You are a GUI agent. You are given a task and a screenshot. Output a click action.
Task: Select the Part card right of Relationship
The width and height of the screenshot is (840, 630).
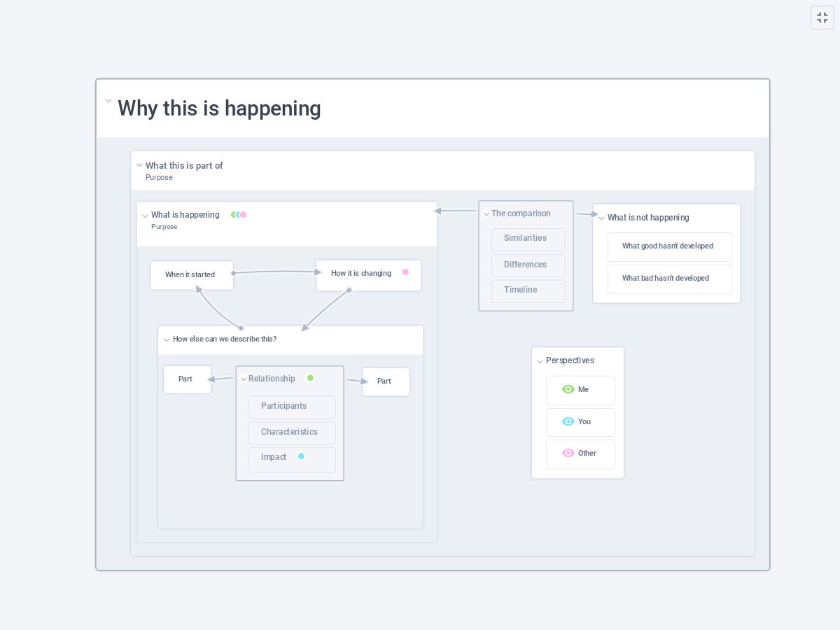coord(386,381)
